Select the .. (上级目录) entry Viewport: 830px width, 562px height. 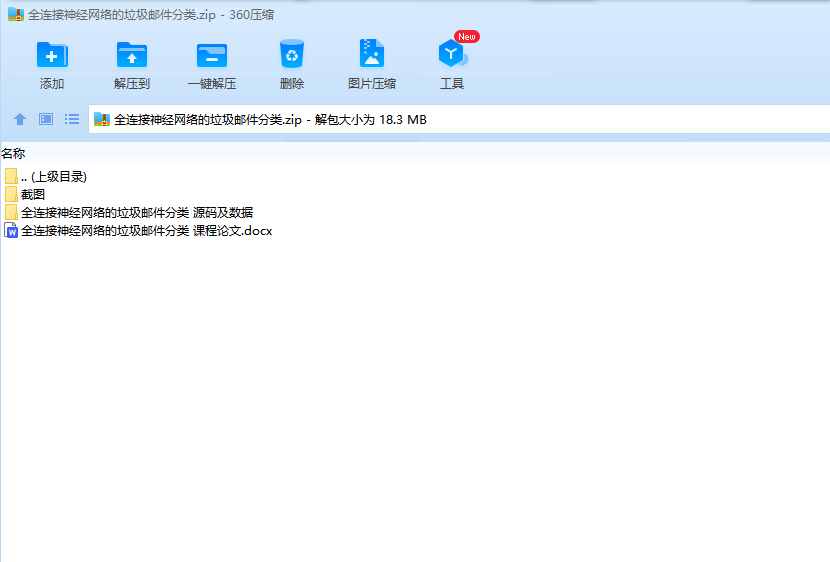click(46, 177)
